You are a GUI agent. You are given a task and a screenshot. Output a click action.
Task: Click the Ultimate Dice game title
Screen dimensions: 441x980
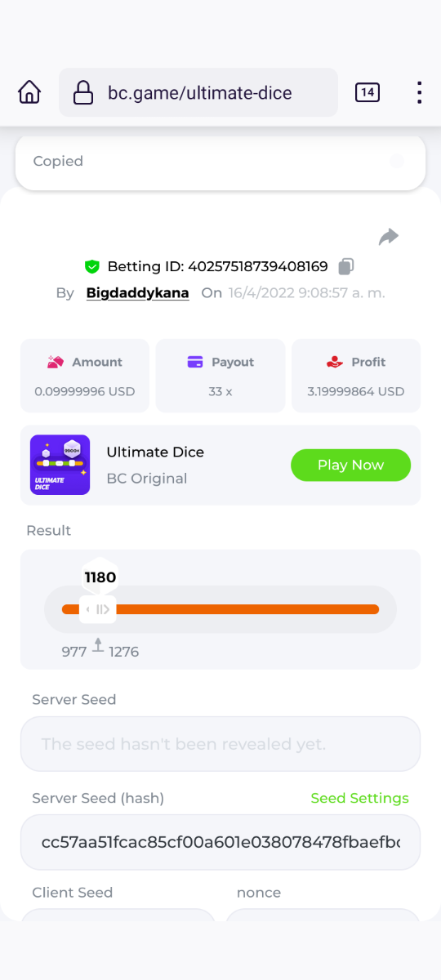pos(155,452)
